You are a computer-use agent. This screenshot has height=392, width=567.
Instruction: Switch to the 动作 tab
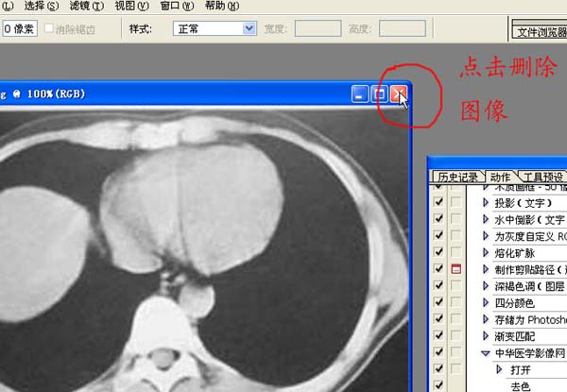coord(501,177)
